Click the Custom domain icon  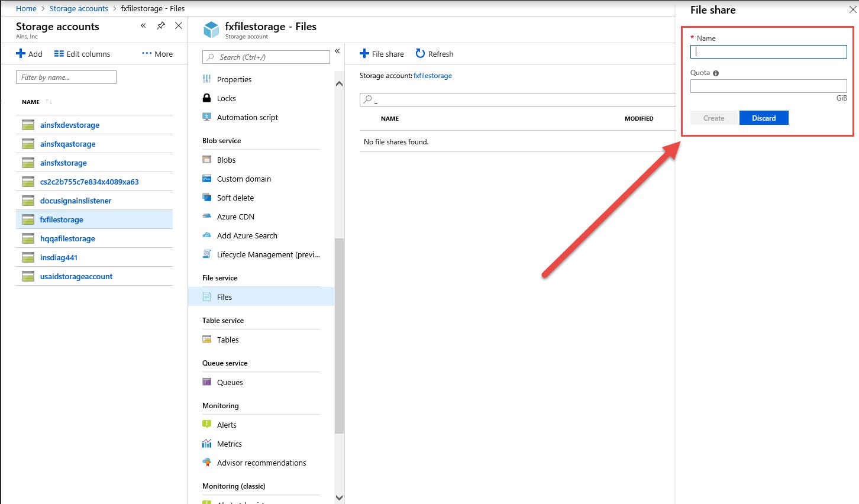click(x=206, y=178)
